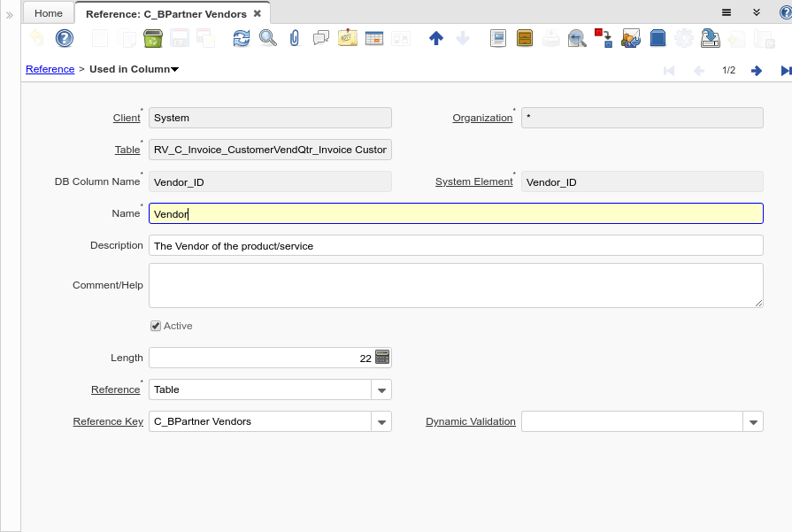
Task: Open the Find record magnifier icon
Action: pos(267,38)
